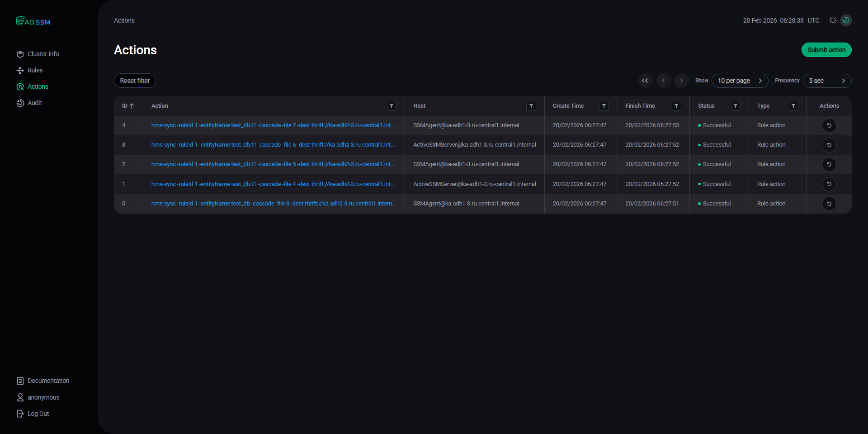Open the Type column filter icon
Viewport: 868px width, 434px height.
click(x=793, y=106)
